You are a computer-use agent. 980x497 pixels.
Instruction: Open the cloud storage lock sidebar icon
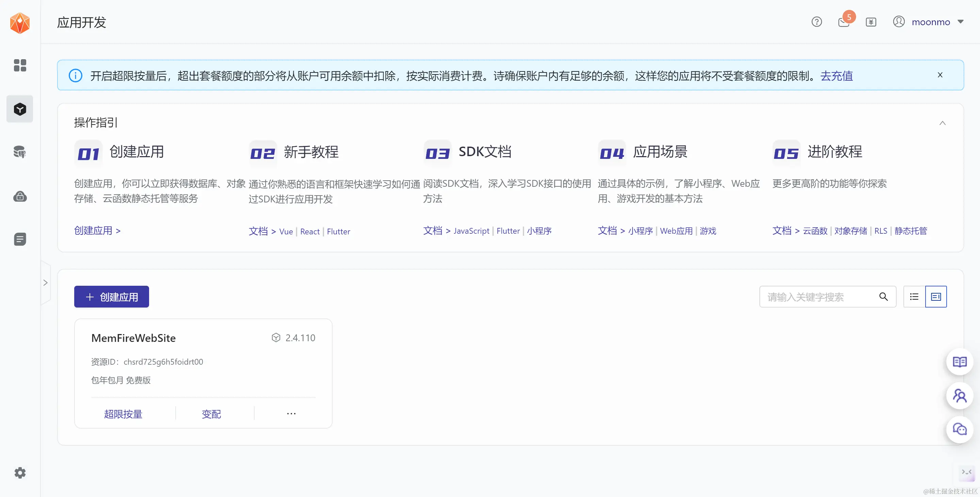tap(20, 196)
